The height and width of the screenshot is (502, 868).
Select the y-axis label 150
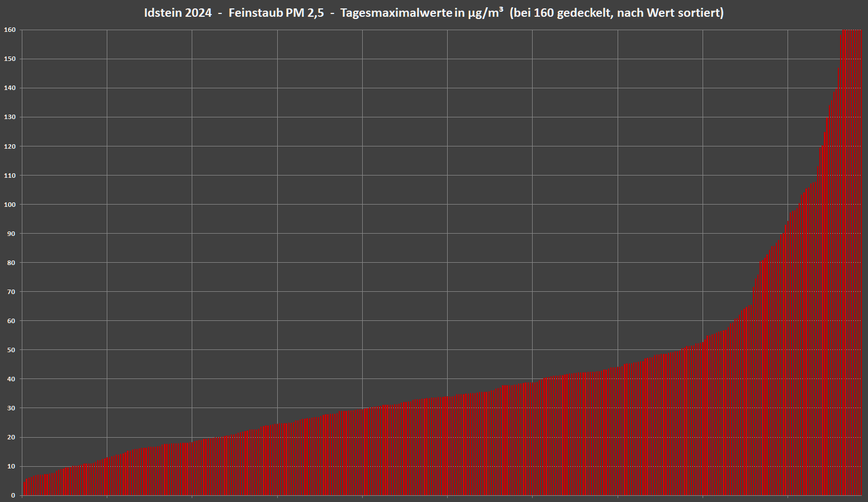(10, 59)
